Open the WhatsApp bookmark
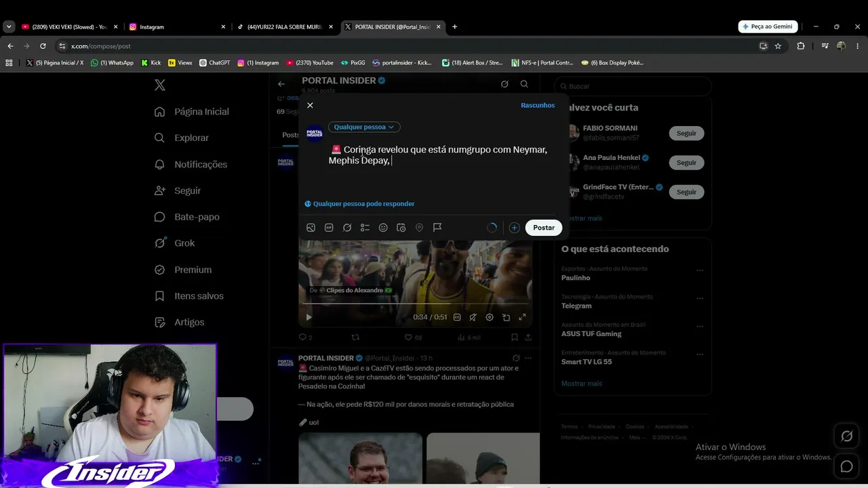Image resolution: width=868 pixels, height=488 pixels. (x=113, y=62)
